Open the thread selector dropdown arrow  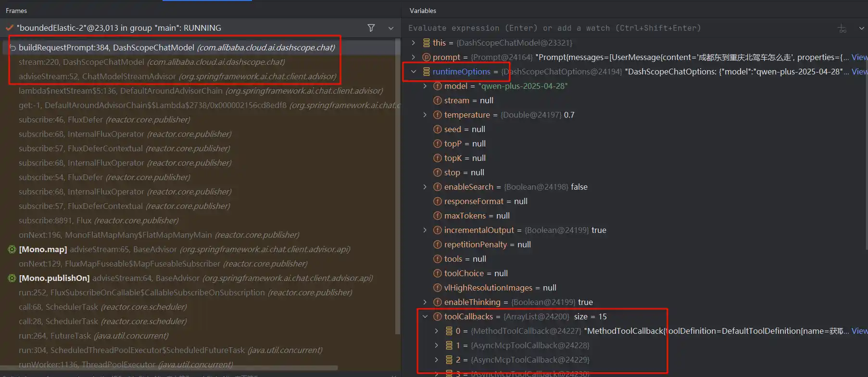(391, 28)
